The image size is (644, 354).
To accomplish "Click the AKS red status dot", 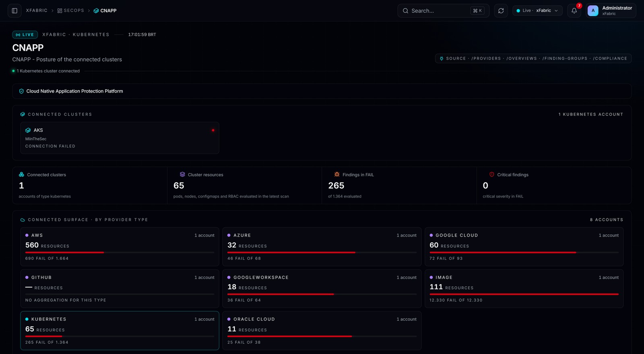I will pos(213,130).
